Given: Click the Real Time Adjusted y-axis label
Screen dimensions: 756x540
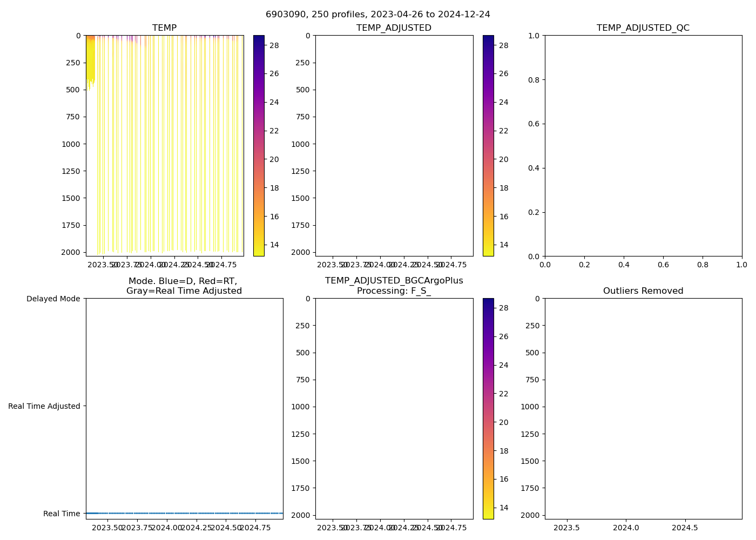Looking at the screenshot, I should point(44,406).
